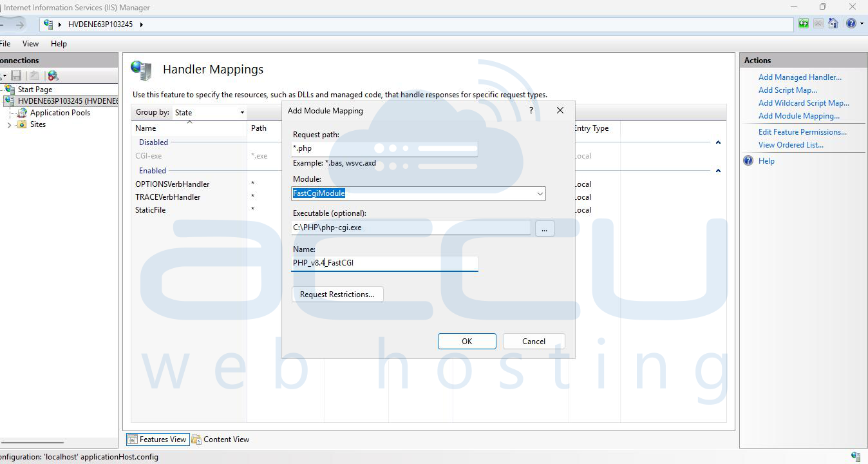
Task: Click the Save icon in the Connections toolbar
Action: point(17,76)
